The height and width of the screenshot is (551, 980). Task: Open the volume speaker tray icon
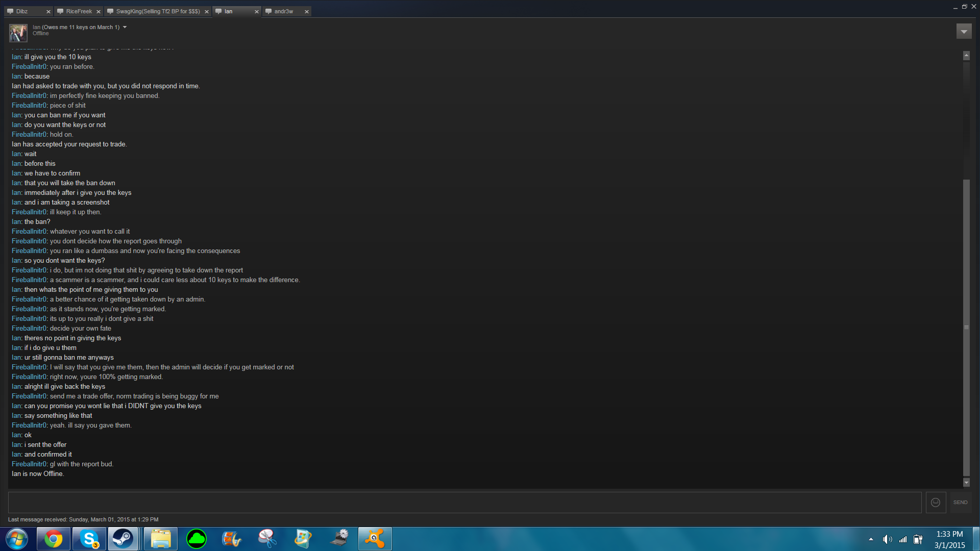[x=887, y=539]
